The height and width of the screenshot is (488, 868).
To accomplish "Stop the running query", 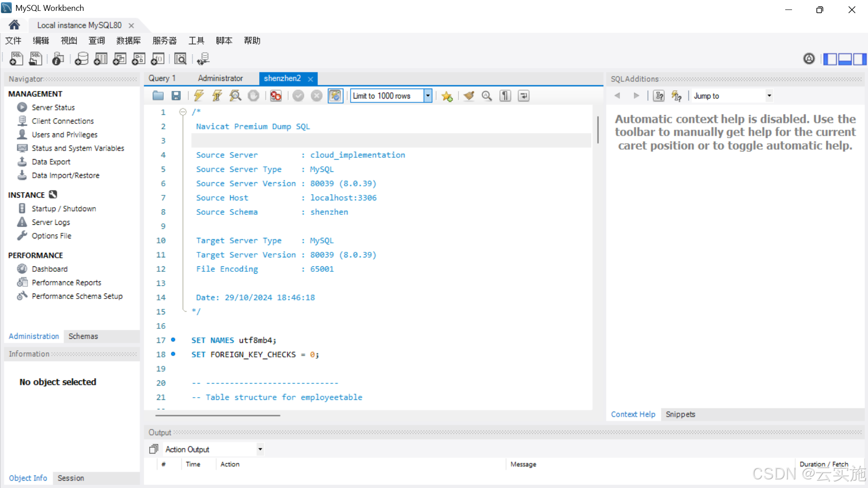I will pos(253,96).
